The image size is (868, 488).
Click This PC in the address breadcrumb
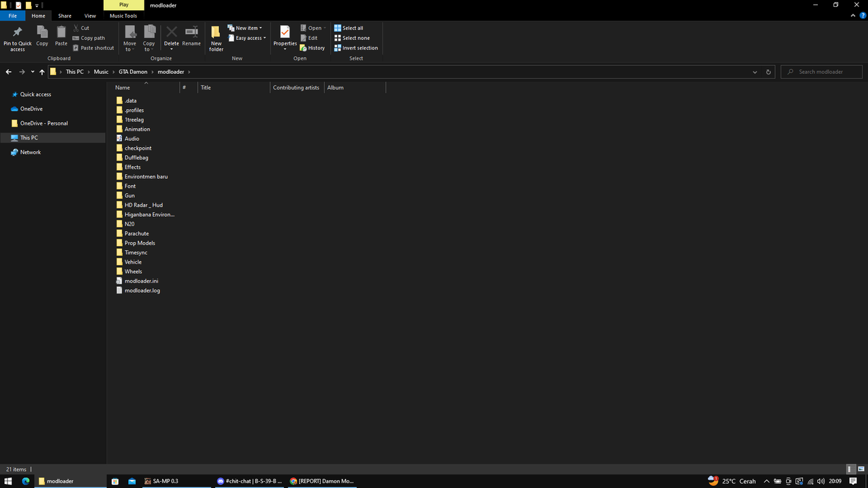click(x=75, y=72)
